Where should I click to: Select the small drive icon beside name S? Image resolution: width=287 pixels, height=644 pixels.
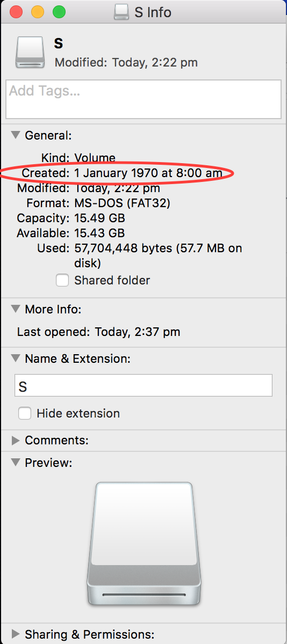[30, 52]
